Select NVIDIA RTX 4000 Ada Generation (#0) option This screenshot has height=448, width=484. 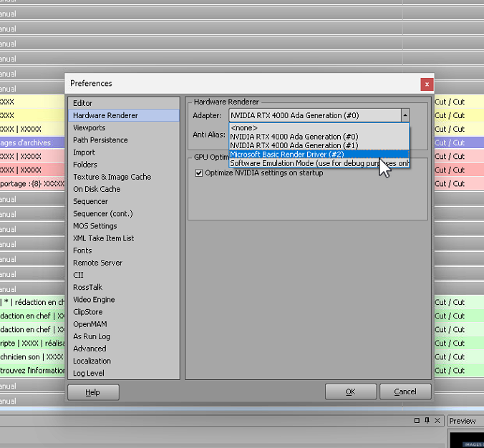pos(319,137)
